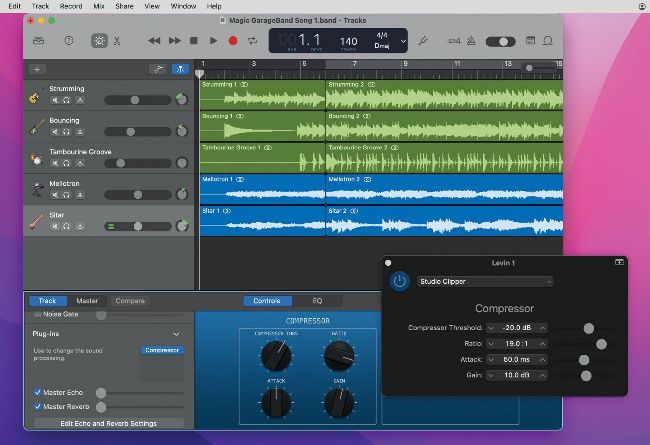The height and width of the screenshot is (445, 650).
Task: Click the Sitar track instrument icon
Action: [x=35, y=219]
